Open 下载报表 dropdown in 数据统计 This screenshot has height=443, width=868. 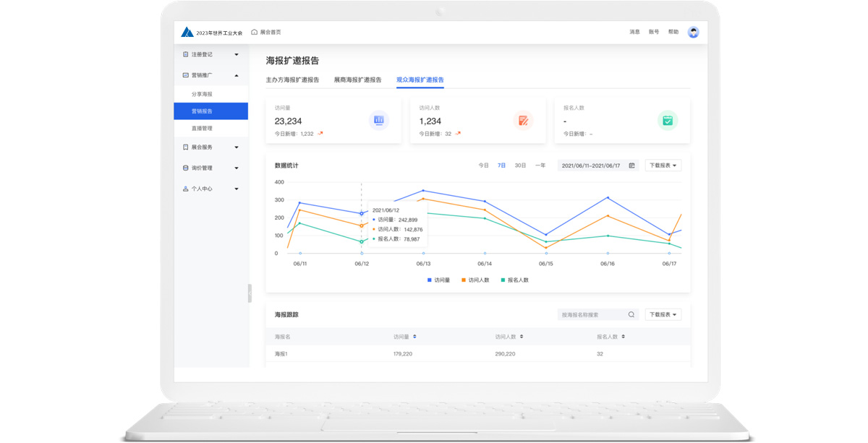[x=663, y=165]
